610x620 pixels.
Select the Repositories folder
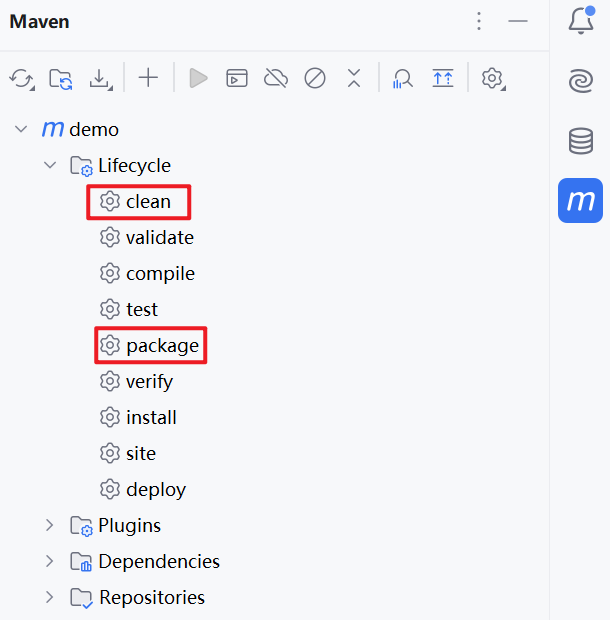[x=138, y=597]
